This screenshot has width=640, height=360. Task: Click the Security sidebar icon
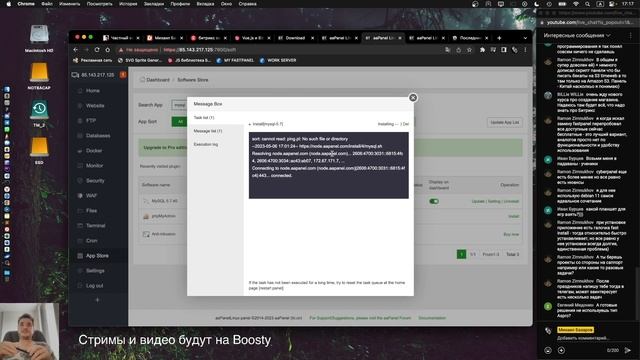click(x=80, y=180)
